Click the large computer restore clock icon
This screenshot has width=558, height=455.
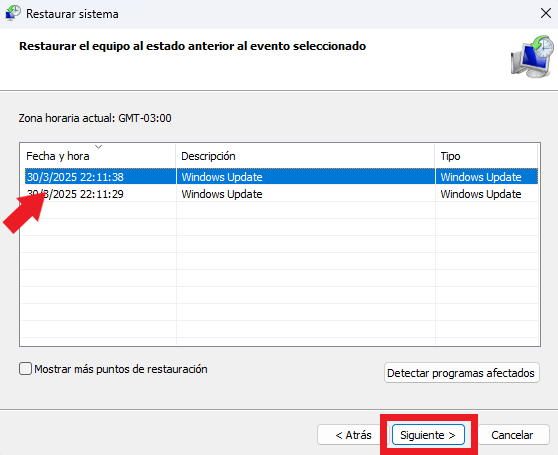click(x=532, y=56)
